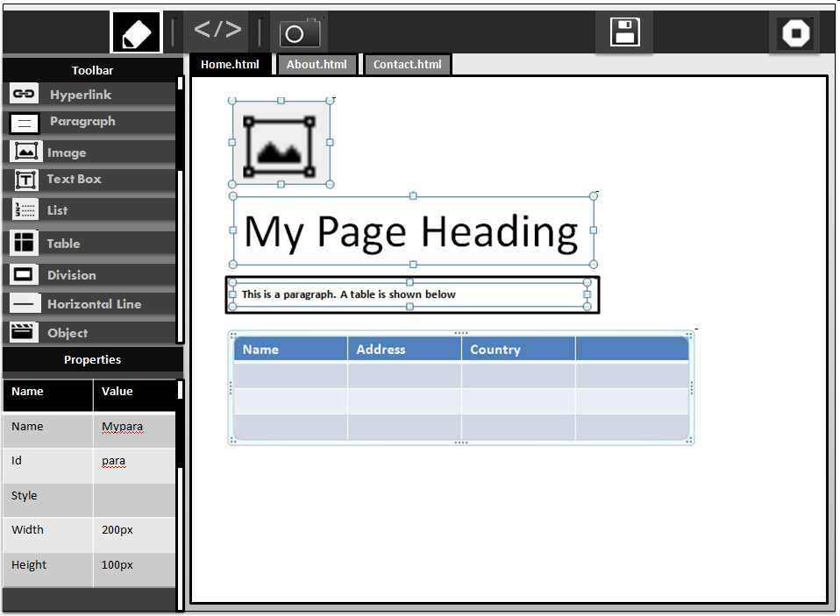Open the About.html tab

[x=317, y=65]
